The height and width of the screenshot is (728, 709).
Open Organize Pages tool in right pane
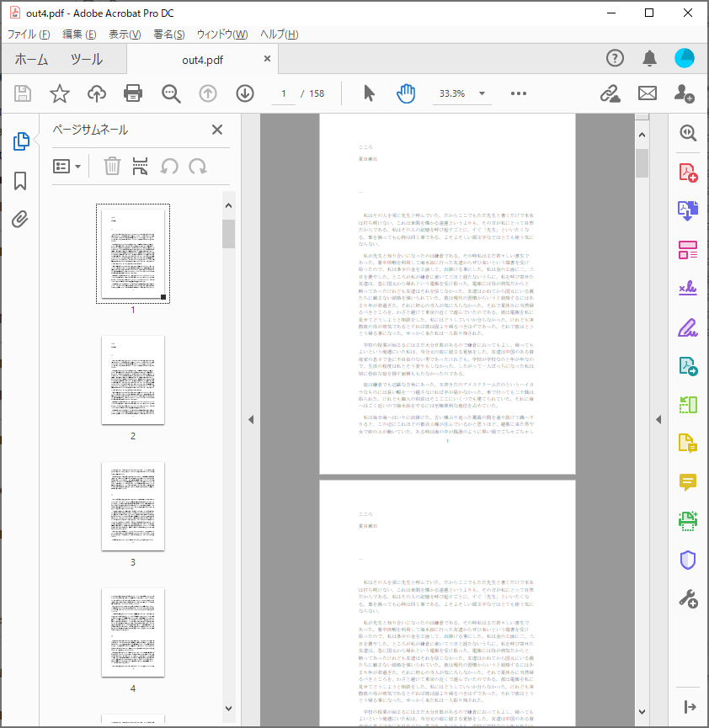688,250
